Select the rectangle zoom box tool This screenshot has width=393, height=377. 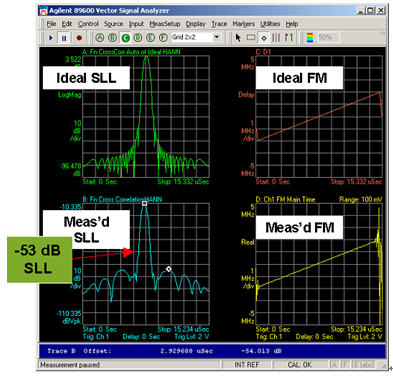coord(251,38)
